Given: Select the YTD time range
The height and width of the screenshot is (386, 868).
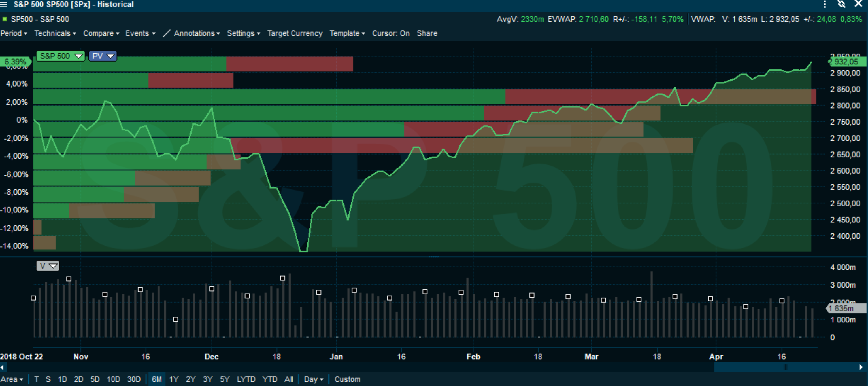Looking at the screenshot, I should pyautogui.click(x=270, y=379).
